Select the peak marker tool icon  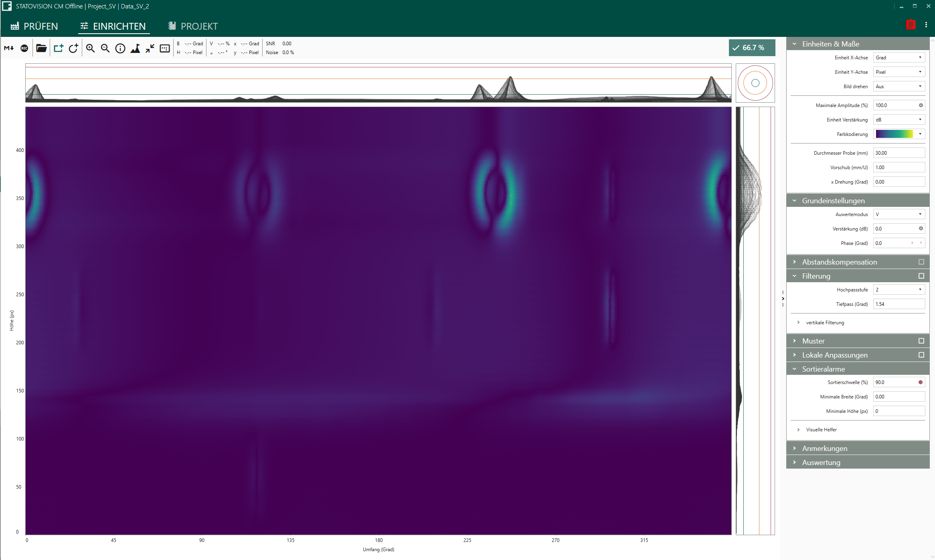pos(136,48)
